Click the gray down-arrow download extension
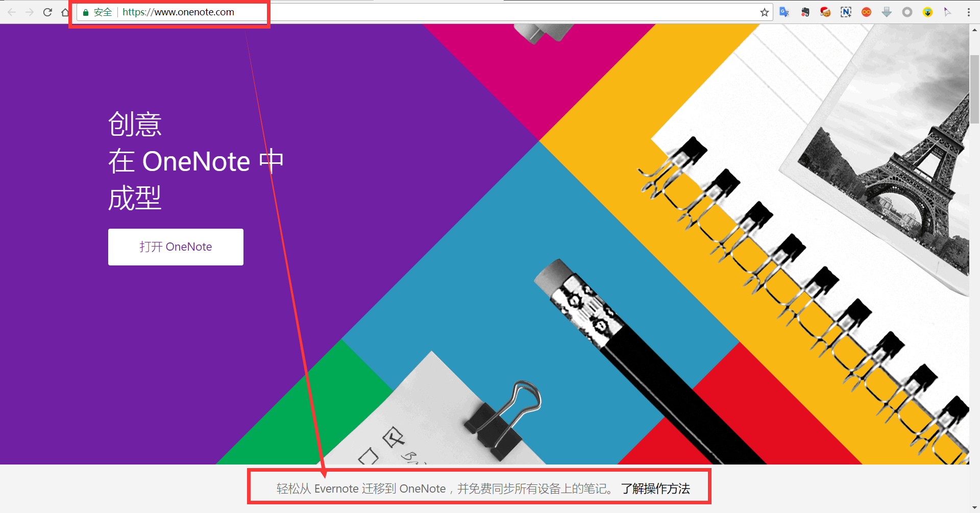 887,12
